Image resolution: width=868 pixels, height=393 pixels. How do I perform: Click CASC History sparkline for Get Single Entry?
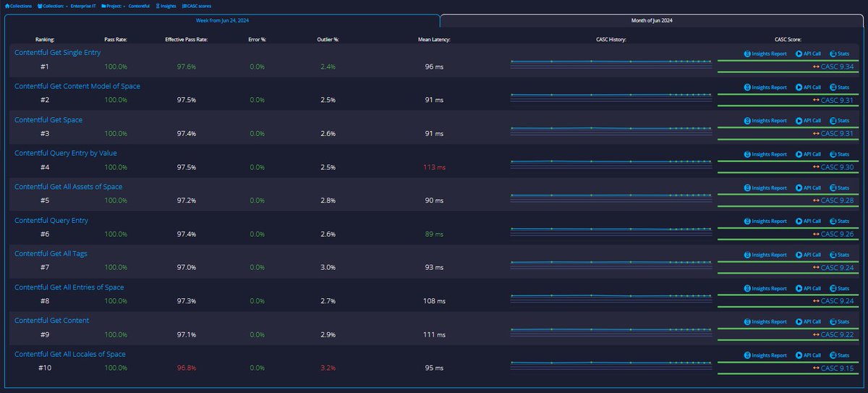[x=612, y=64]
